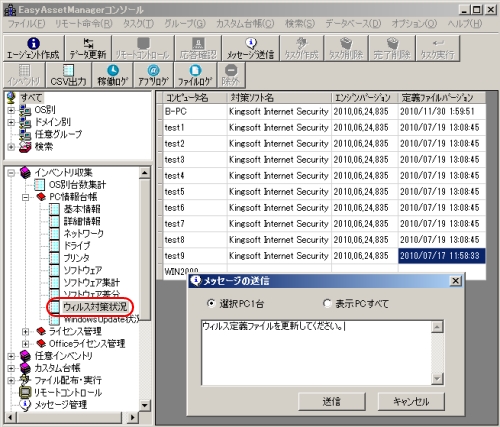Select the 基本情報 tree item
The height and width of the screenshot is (427, 500).
point(82,209)
